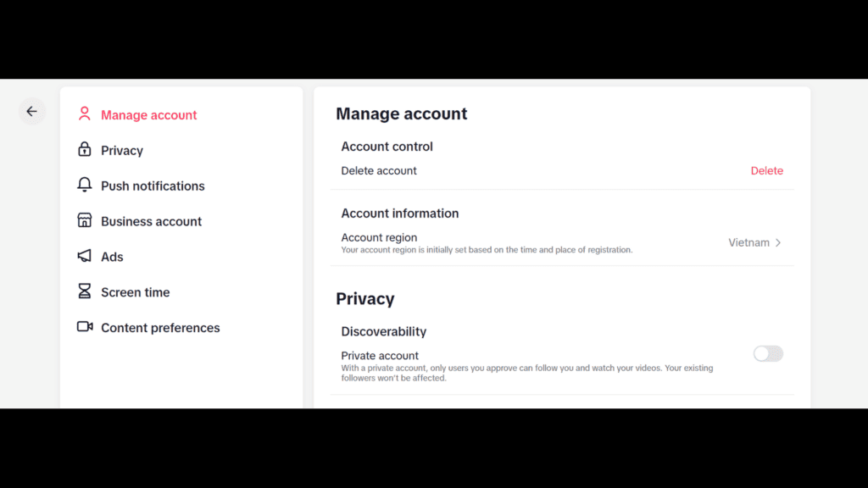Select Push notifications in the sidebar
Image resolution: width=868 pixels, height=488 pixels.
click(x=153, y=186)
